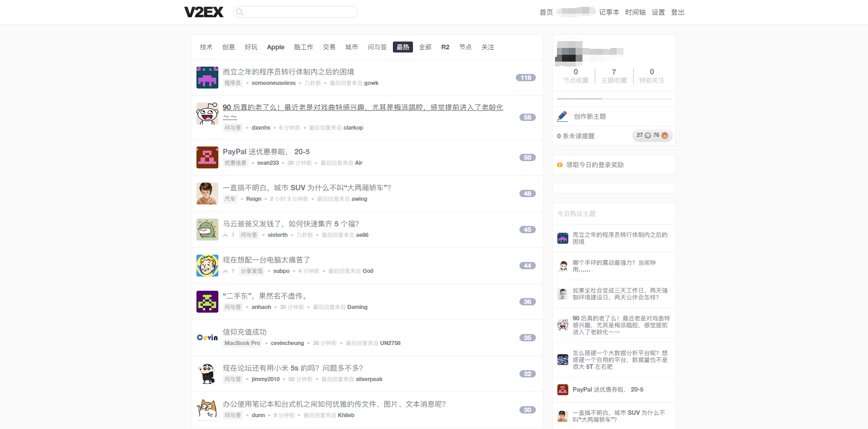This screenshot has width=868, height=429.
Task: Click the 优惠信息 node tag
Action: [x=235, y=163]
